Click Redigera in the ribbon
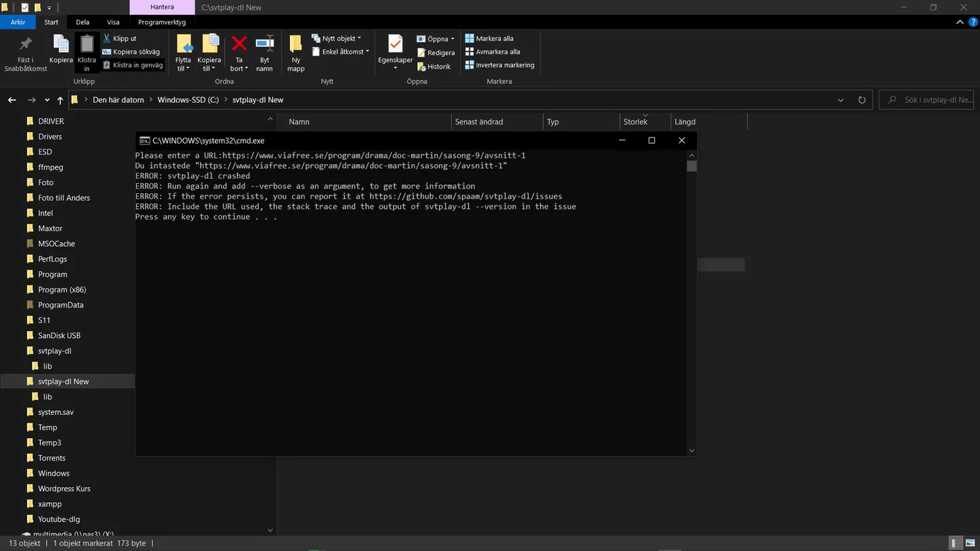 coord(436,52)
